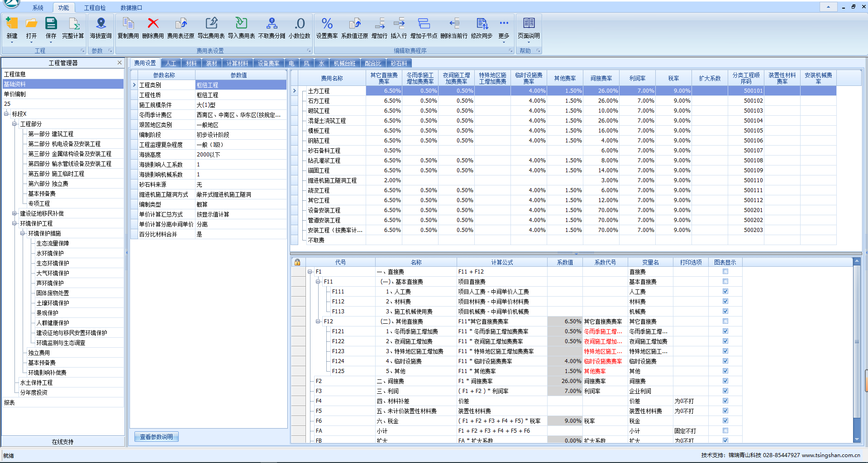Image resolution: width=868 pixels, height=463 pixels.
Task: Open the 设备费率 tab
Action: tap(268, 63)
